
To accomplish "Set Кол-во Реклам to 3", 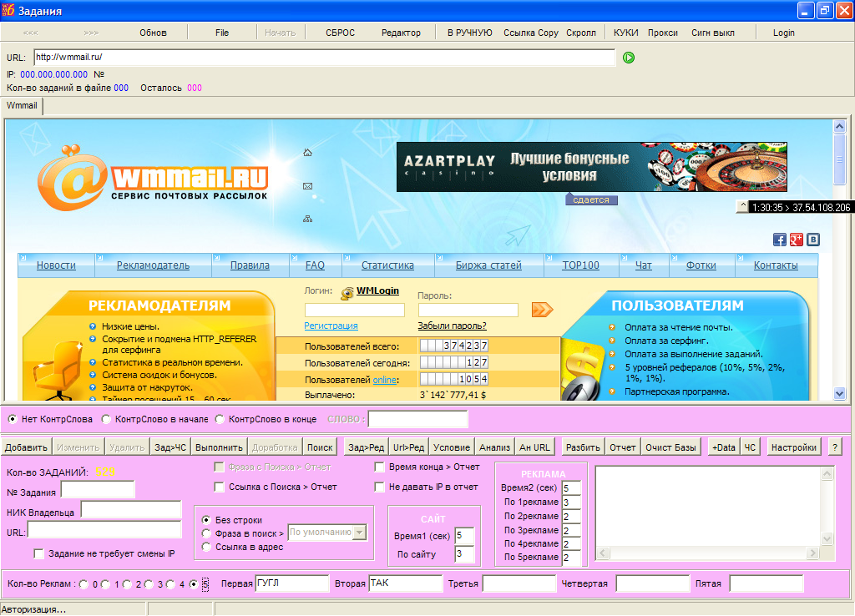I will pyautogui.click(x=149, y=584).
